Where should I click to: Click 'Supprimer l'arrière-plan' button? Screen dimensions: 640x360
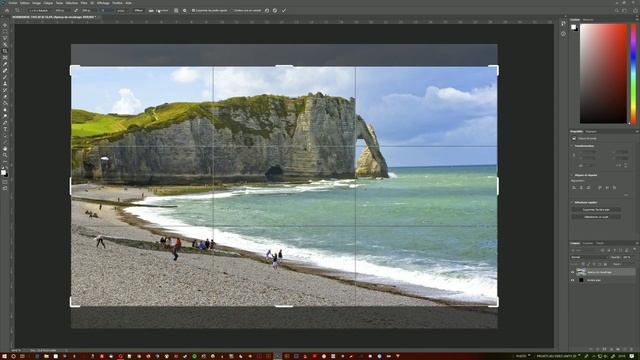tap(596, 209)
